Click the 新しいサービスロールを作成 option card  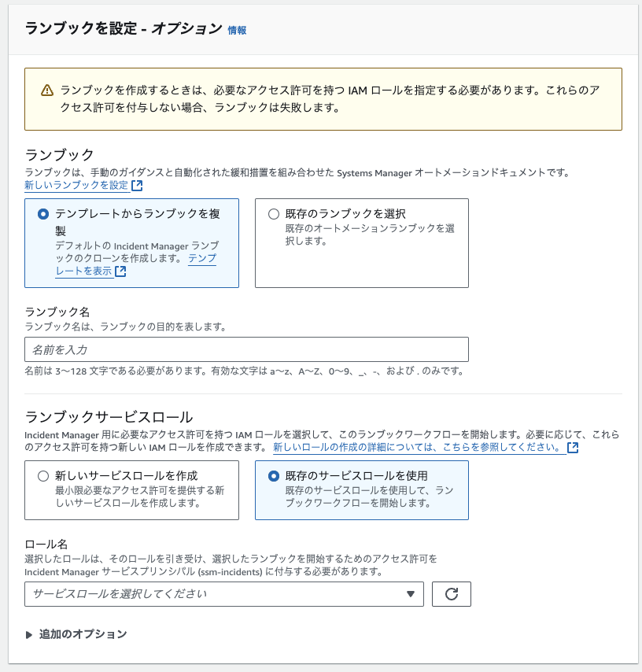[131, 490]
